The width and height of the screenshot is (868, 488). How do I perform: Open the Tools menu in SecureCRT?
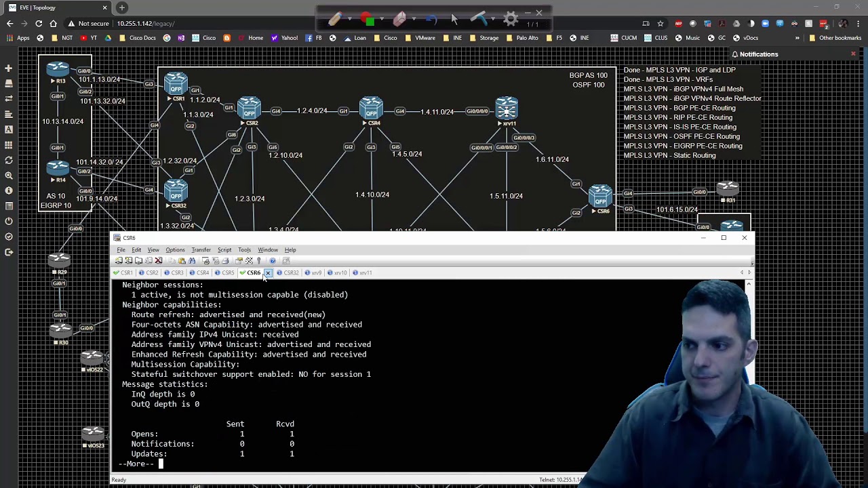pos(244,249)
